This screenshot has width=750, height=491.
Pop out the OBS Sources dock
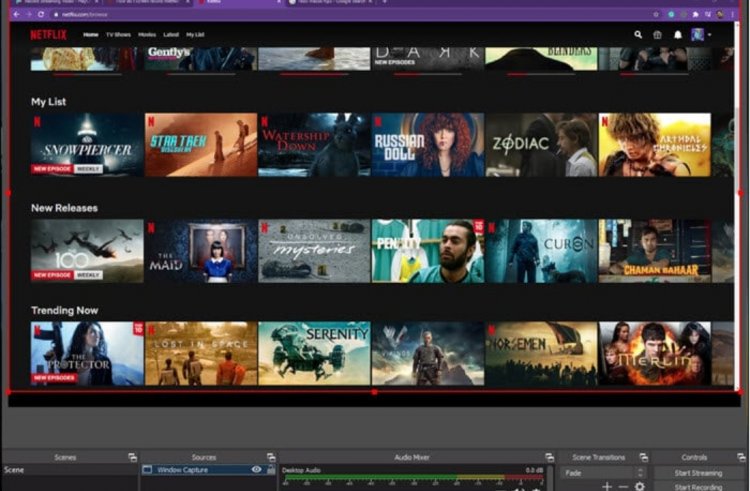(271, 458)
